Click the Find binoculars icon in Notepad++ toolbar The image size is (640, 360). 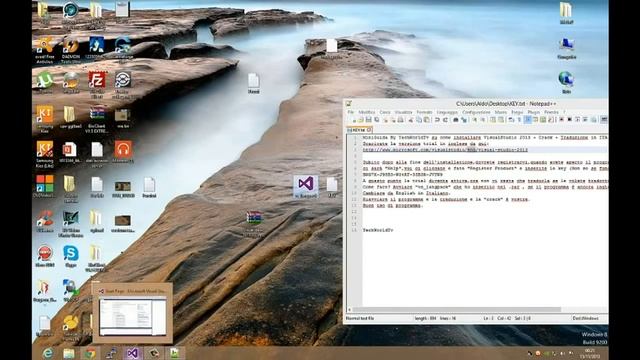point(456,120)
